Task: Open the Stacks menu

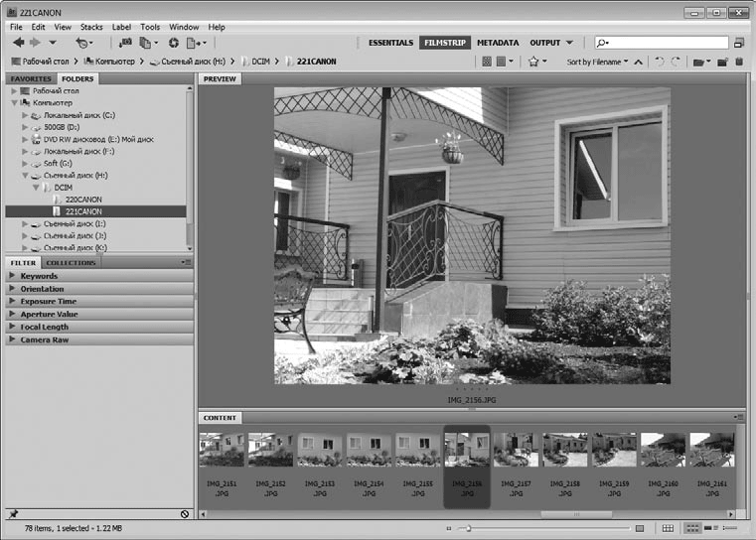Action: pos(92,27)
